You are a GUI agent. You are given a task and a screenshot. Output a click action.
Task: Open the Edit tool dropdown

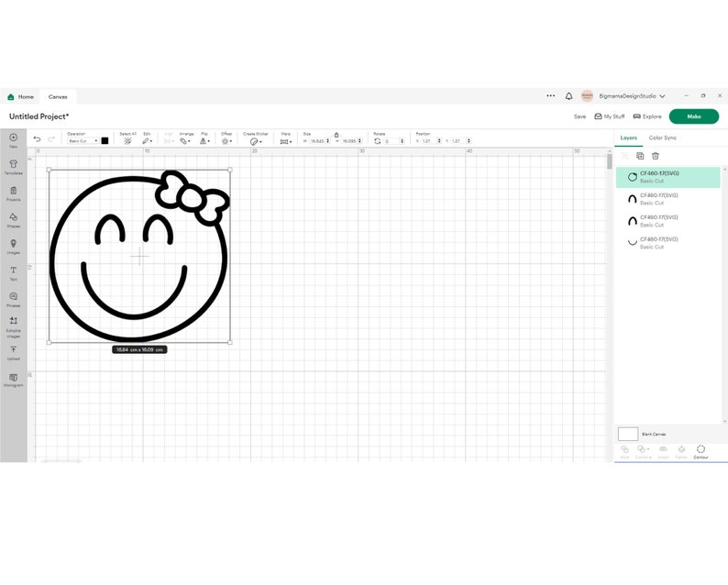(148, 140)
